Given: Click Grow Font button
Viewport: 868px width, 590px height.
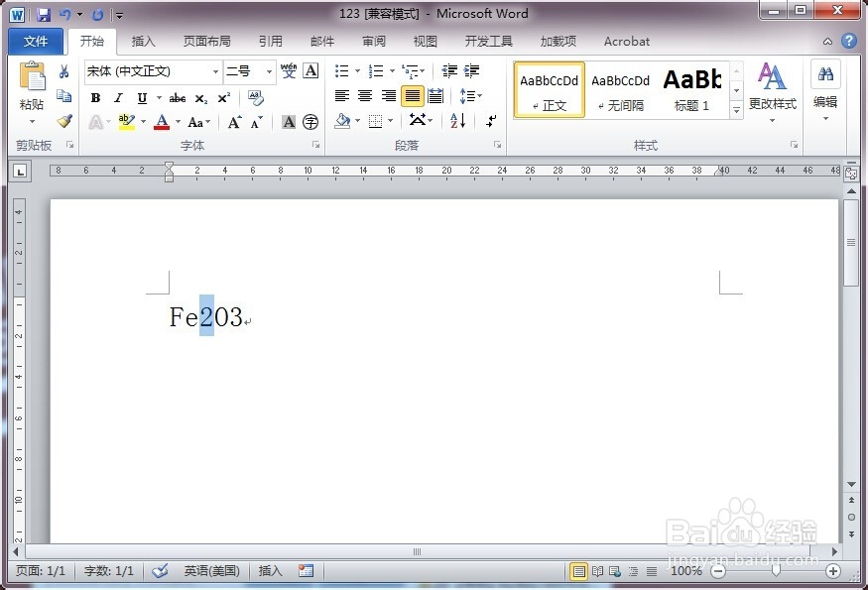Looking at the screenshot, I should [235, 122].
